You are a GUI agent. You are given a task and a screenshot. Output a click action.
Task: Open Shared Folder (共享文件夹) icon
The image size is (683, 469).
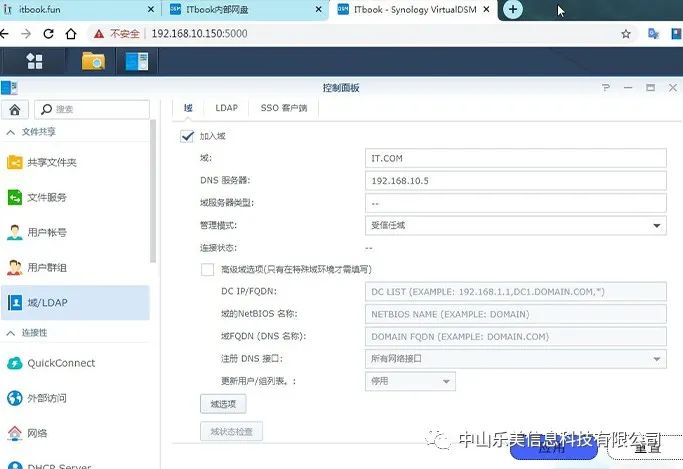point(15,162)
